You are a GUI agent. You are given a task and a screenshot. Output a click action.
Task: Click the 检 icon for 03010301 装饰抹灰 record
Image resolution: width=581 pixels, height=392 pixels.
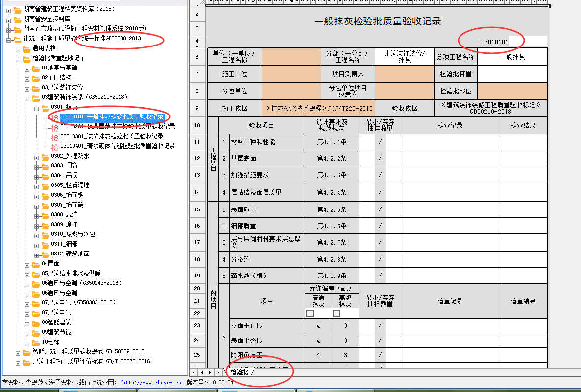point(55,137)
